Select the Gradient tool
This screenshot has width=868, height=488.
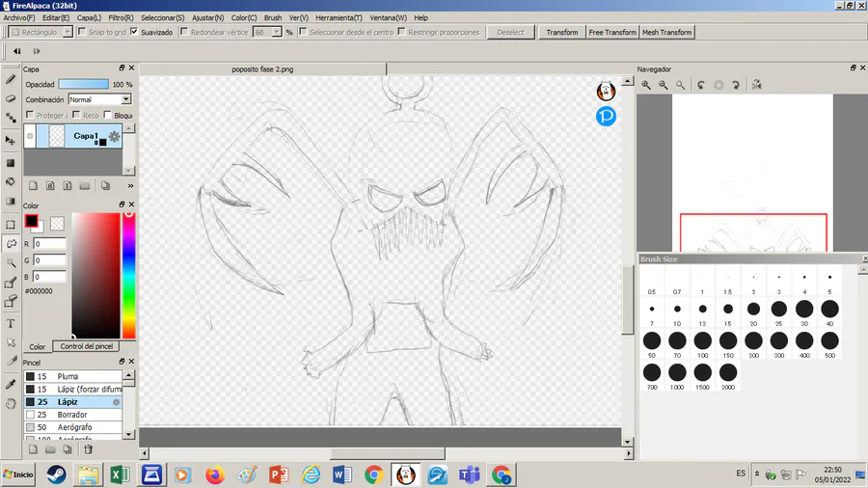(11, 202)
